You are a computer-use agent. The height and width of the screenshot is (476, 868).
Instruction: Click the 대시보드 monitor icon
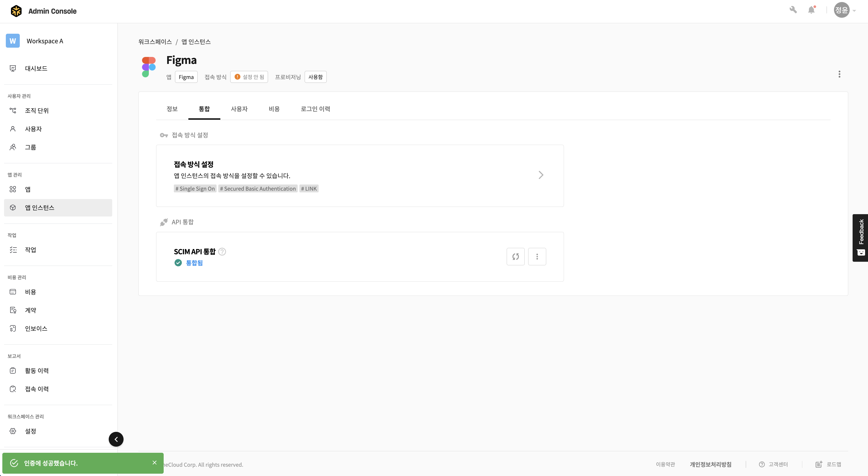13,68
